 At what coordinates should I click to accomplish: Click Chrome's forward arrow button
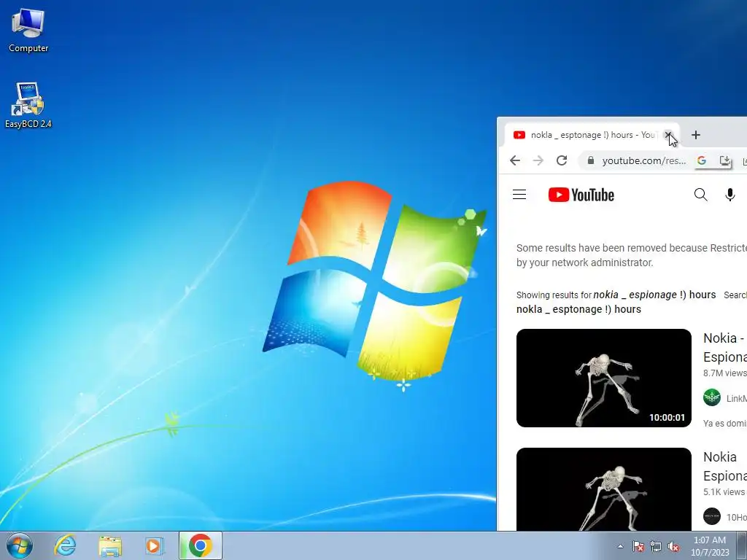click(538, 160)
